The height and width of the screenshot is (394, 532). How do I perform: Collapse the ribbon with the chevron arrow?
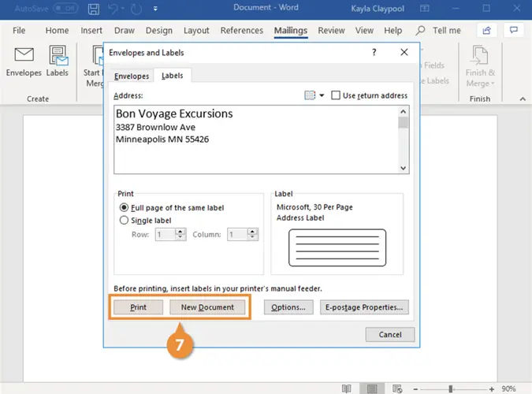523,99
